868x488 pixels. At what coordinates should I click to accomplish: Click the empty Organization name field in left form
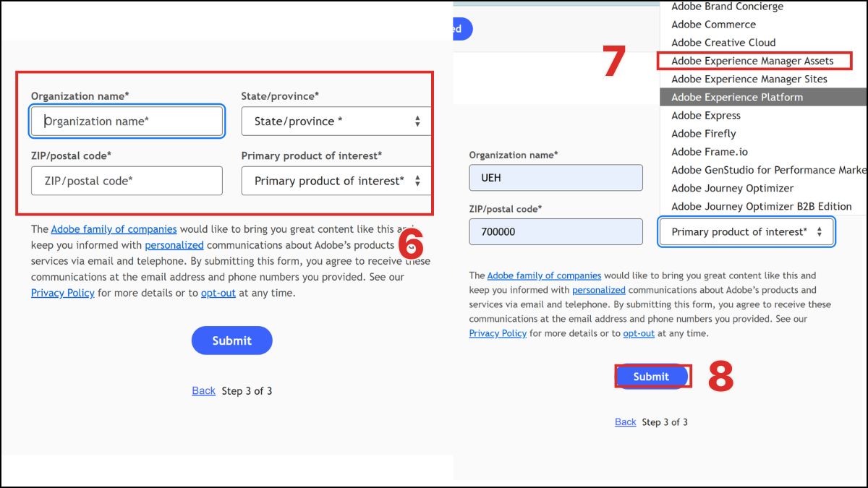[x=127, y=121]
